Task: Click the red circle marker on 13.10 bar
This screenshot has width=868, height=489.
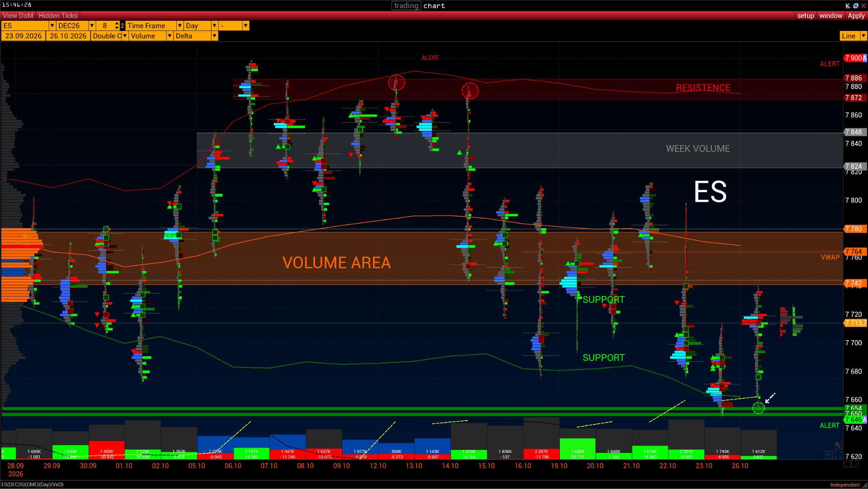Action: (396, 82)
